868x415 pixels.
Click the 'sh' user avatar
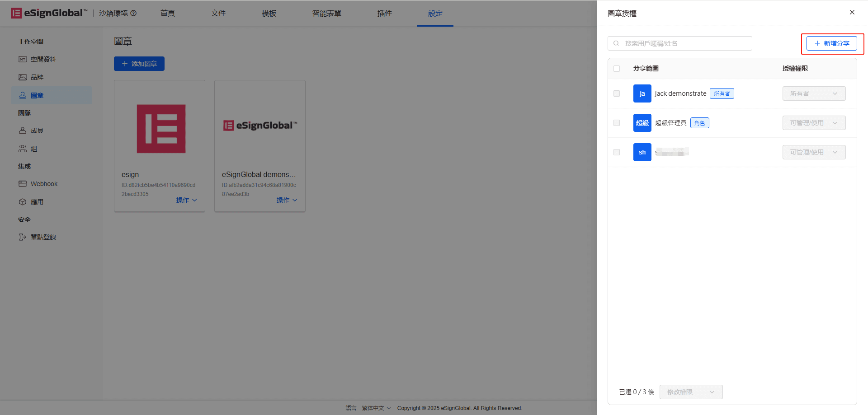click(642, 152)
